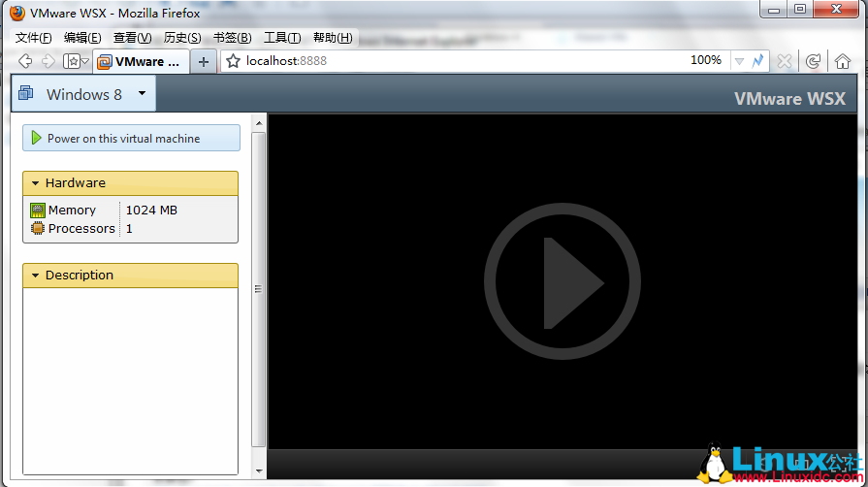This screenshot has width=868, height=487.
Task: Click the sidebar vertical scrollbar
Action: (x=258, y=291)
